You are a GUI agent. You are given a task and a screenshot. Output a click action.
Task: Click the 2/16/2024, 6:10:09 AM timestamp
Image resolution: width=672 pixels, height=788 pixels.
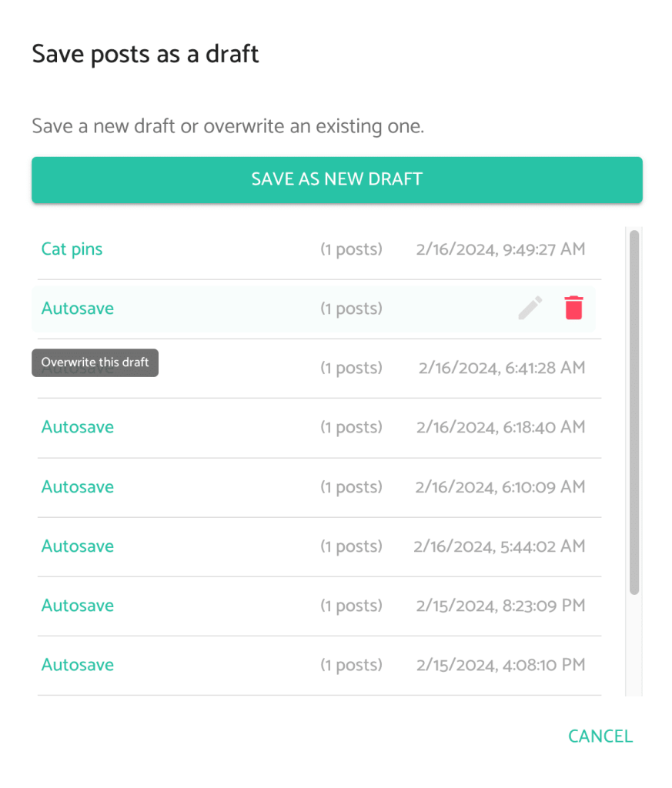click(500, 487)
